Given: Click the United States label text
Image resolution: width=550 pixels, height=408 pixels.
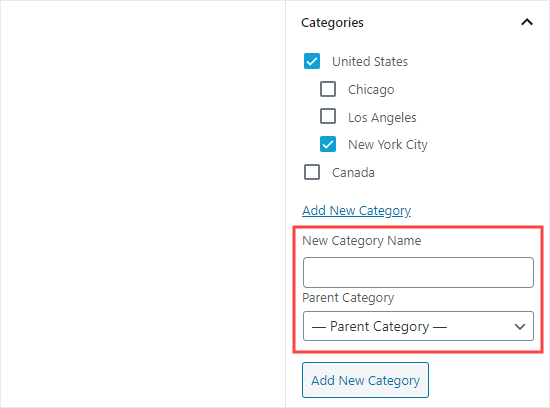Looking at the screenshot, I should click(x=370, y=61).
